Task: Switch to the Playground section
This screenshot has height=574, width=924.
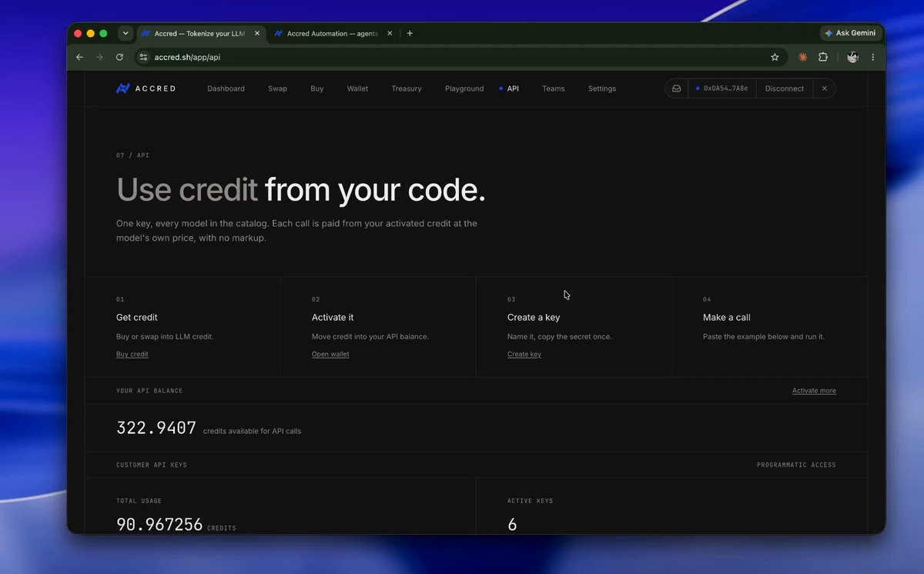Action: (x=464, y=88)
